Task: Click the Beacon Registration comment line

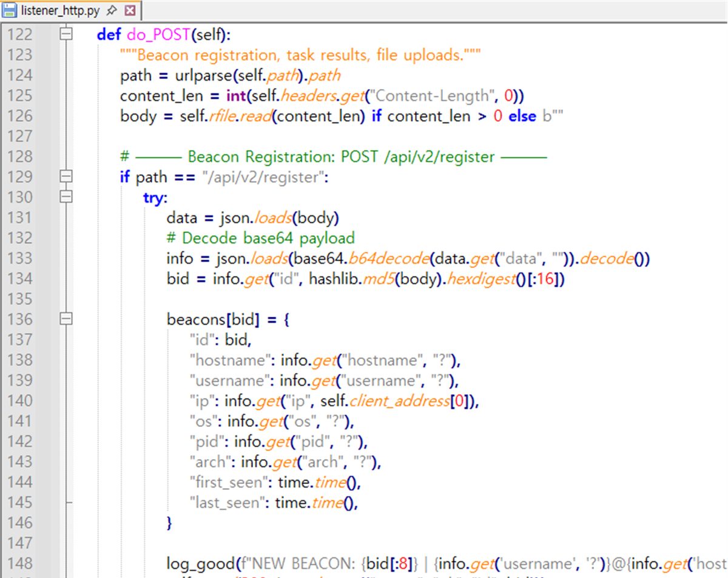Action: tap(334, 156)
